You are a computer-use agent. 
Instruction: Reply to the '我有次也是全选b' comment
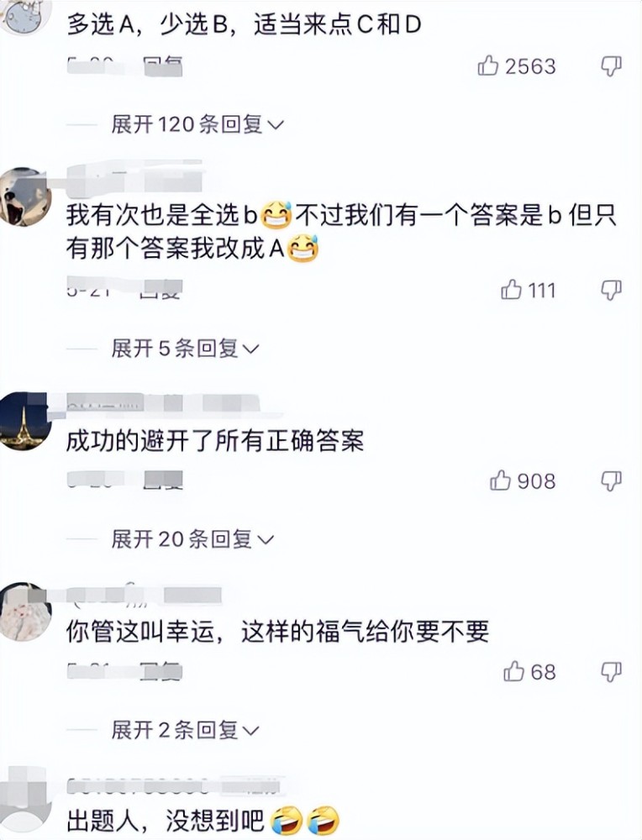click(x=160, y=291)
